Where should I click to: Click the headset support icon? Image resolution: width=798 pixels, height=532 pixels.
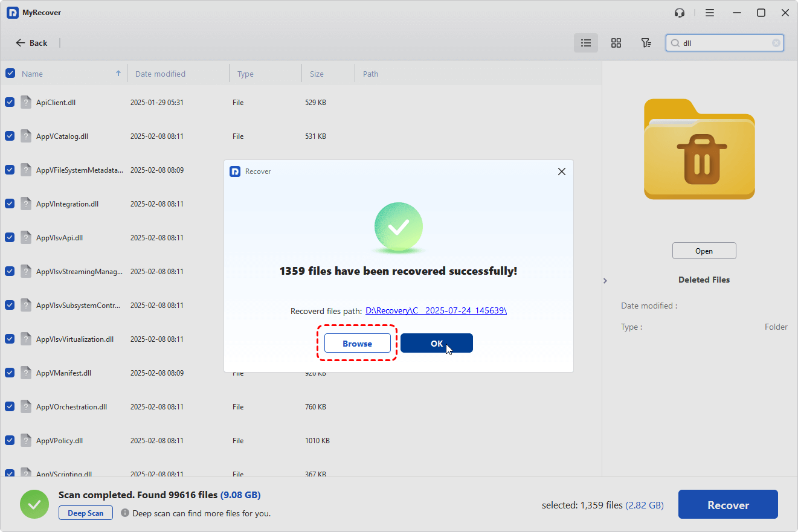coord(680,13)
